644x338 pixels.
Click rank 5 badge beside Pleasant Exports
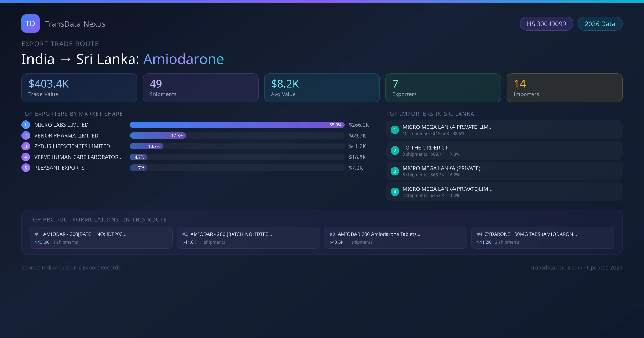(26, 168)
